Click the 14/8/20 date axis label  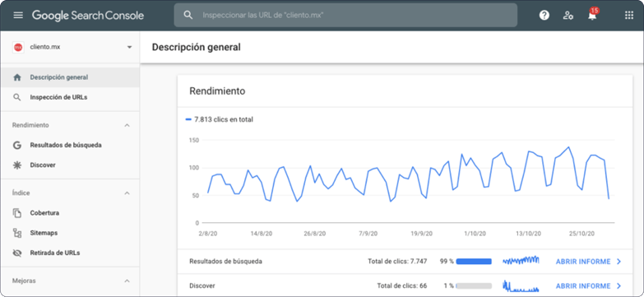point(262,234)
